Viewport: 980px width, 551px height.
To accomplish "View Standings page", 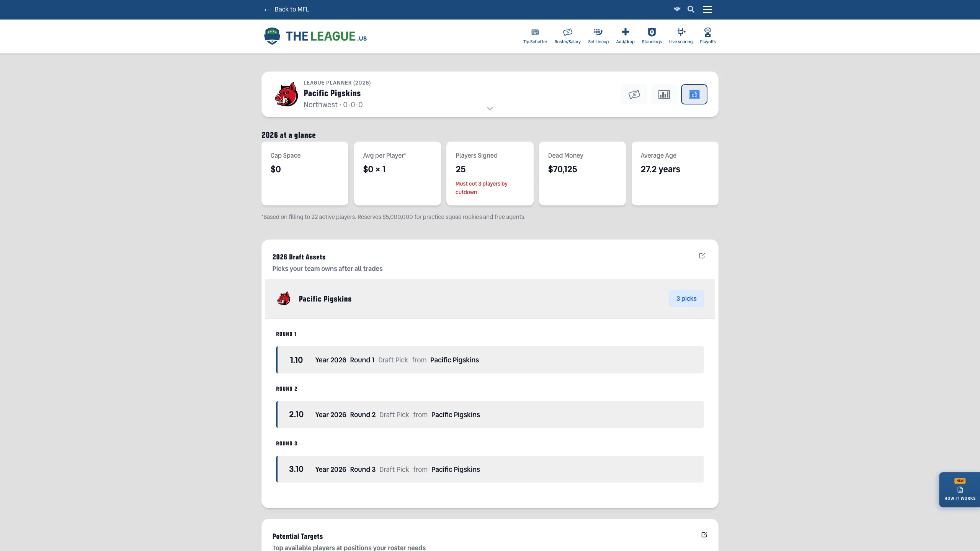I will click(652, 36).
